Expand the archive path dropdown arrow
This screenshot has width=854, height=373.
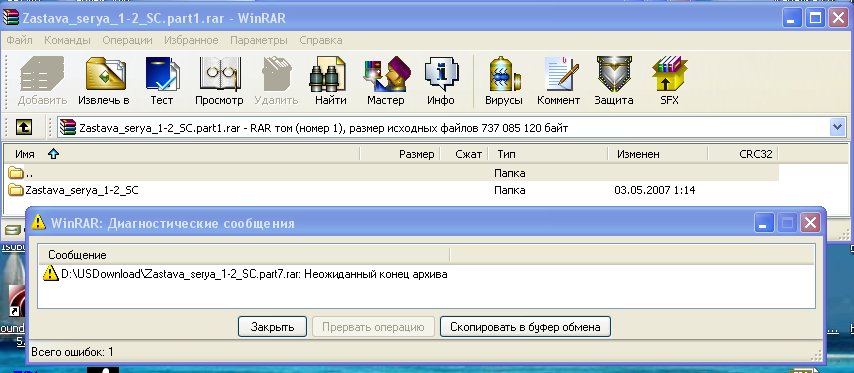tap(837, 127)
